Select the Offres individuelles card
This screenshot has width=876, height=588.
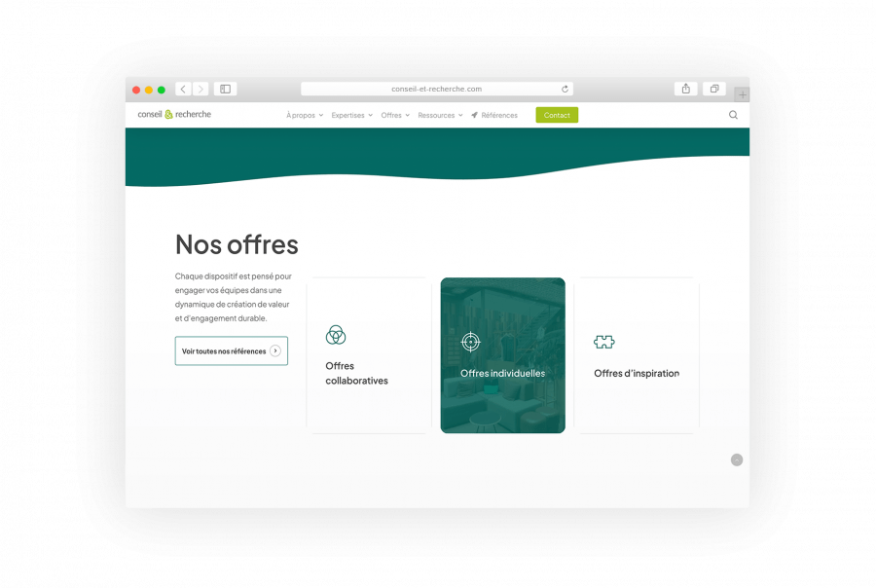coord(502,355)
